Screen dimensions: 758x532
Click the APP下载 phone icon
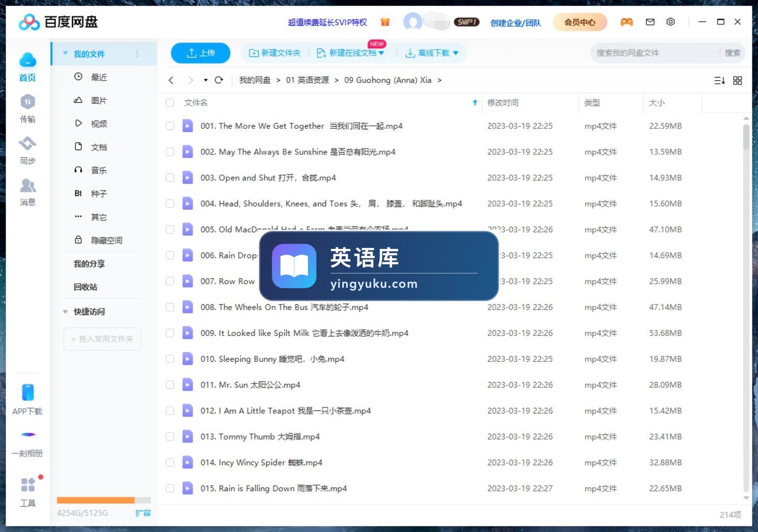[27, 392]
